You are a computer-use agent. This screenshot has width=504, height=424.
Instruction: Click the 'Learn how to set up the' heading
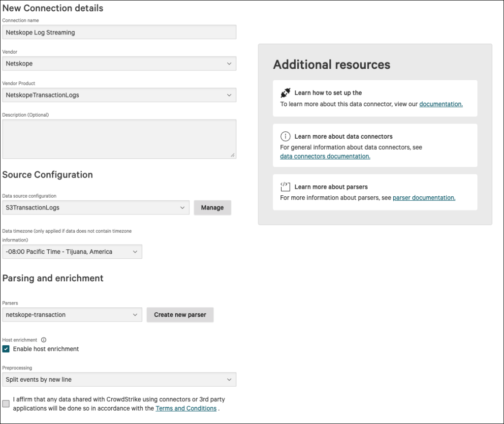328,93
